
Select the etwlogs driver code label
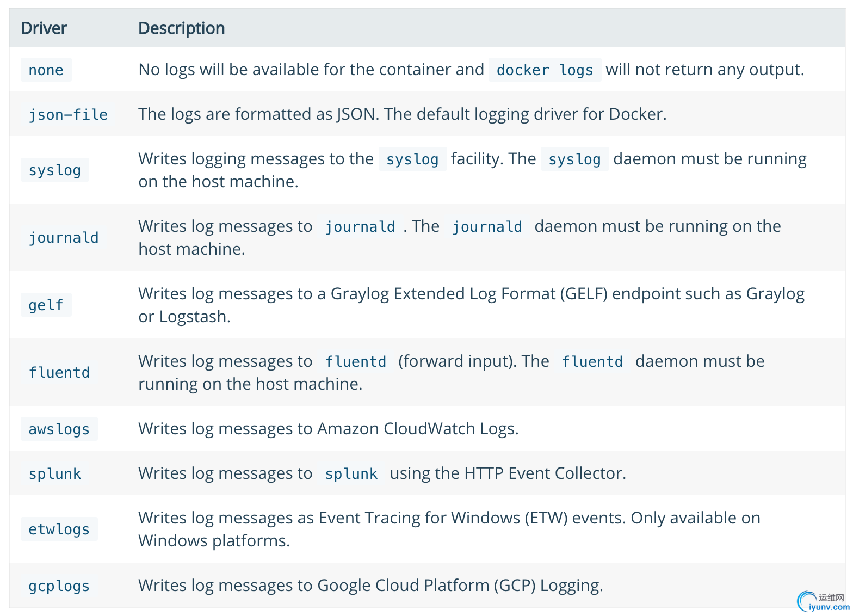coord(59,529)
